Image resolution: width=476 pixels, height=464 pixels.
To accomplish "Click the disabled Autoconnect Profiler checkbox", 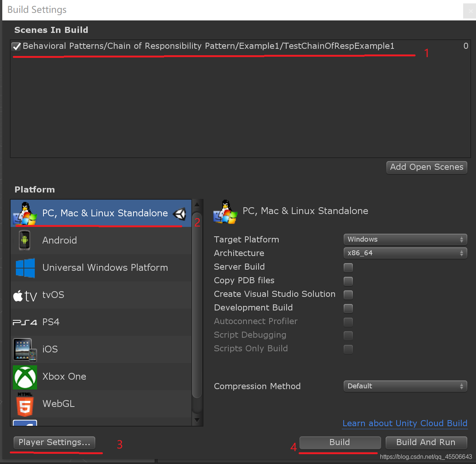I will point(348,322).
